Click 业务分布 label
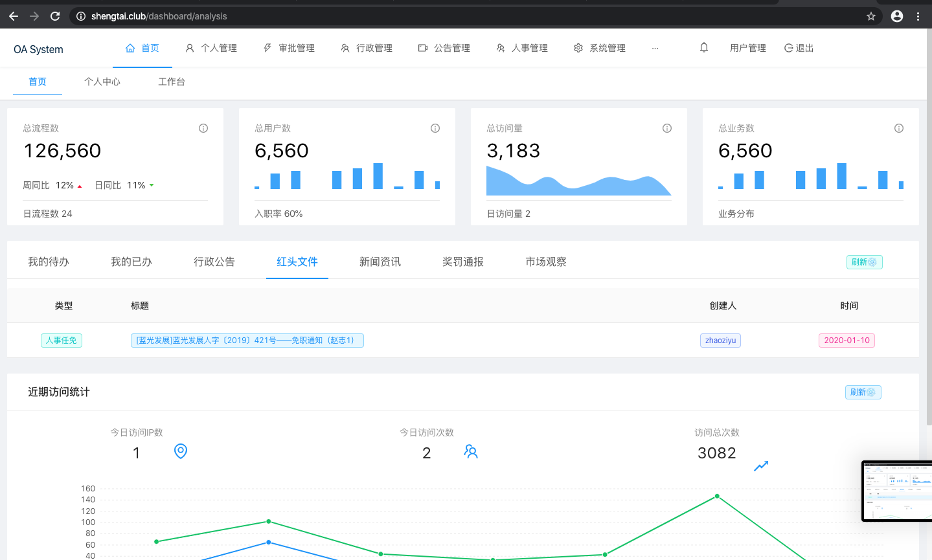This screenshot has width=932, height=560. pyautogui.click(x=736, y=214)
